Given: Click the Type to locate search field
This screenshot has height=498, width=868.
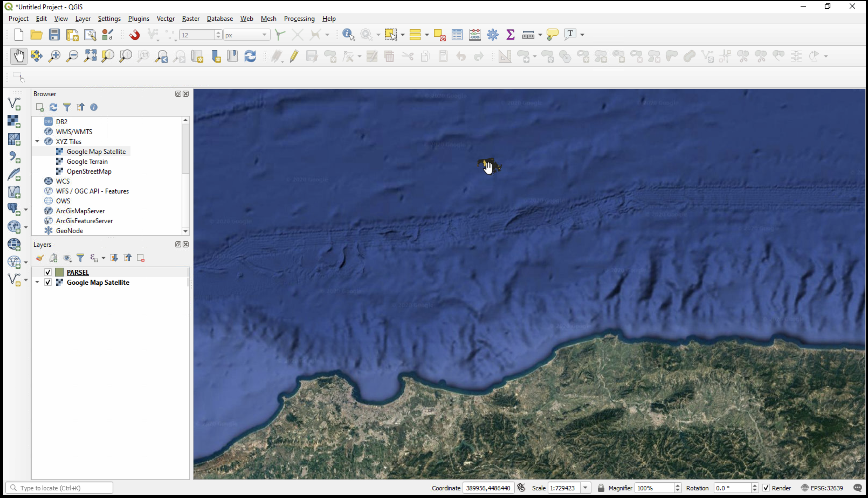Looking at the screenshot, I should pyautogui.click(x=60, y=488).
